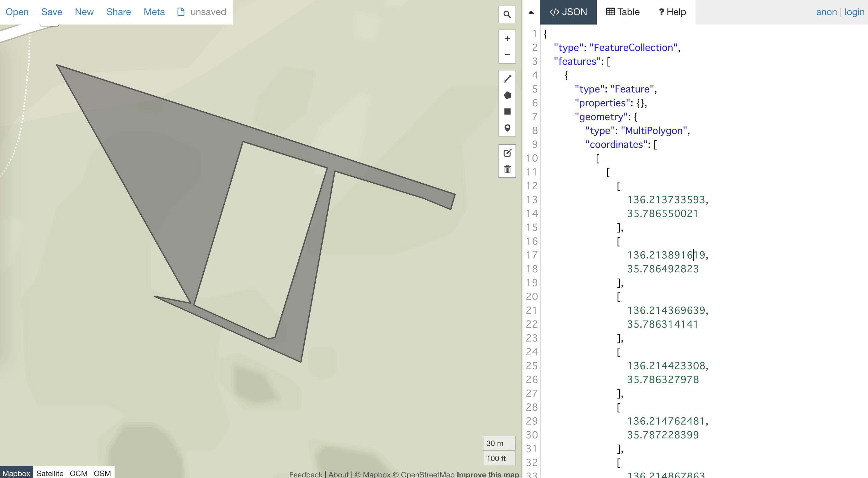Image resolution: width=868 pixels, height=478 pixels.
Task: Open the Help tab
Action: (672, 12)
